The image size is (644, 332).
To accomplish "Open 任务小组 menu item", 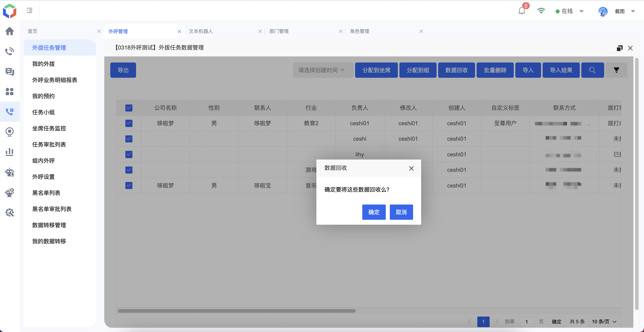I will coord(43,112).
